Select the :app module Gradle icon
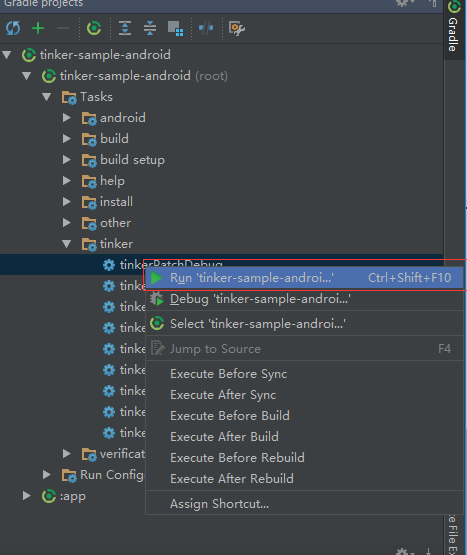 pyautogui.click(x=49, y=496)
